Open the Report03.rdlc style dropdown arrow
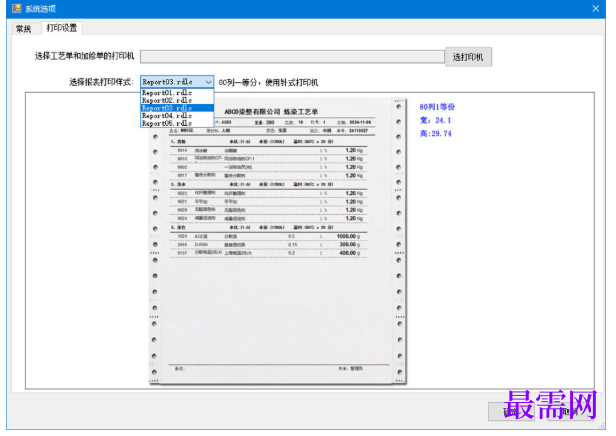The image size is (616, 436). tap(208, 82)
